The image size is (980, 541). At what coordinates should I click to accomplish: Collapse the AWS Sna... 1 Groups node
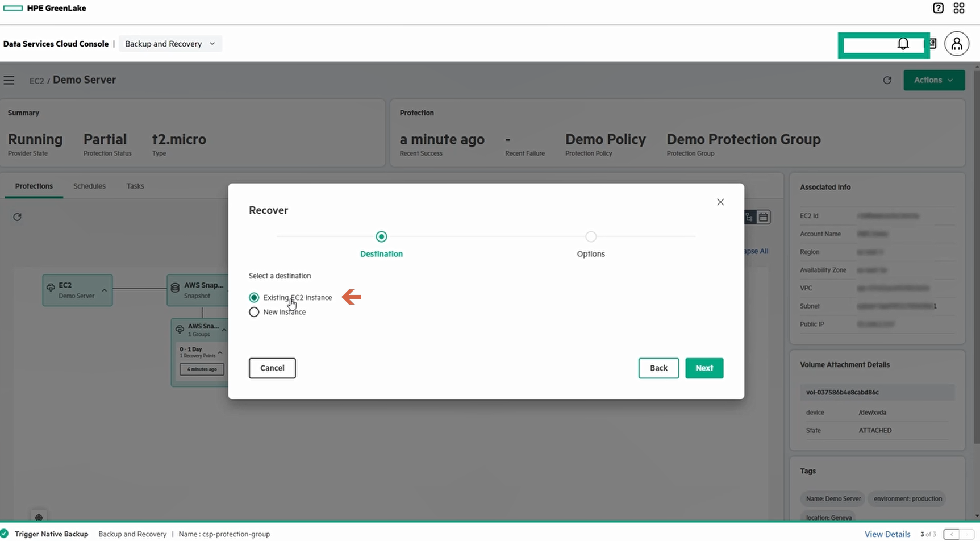point(224,330)
